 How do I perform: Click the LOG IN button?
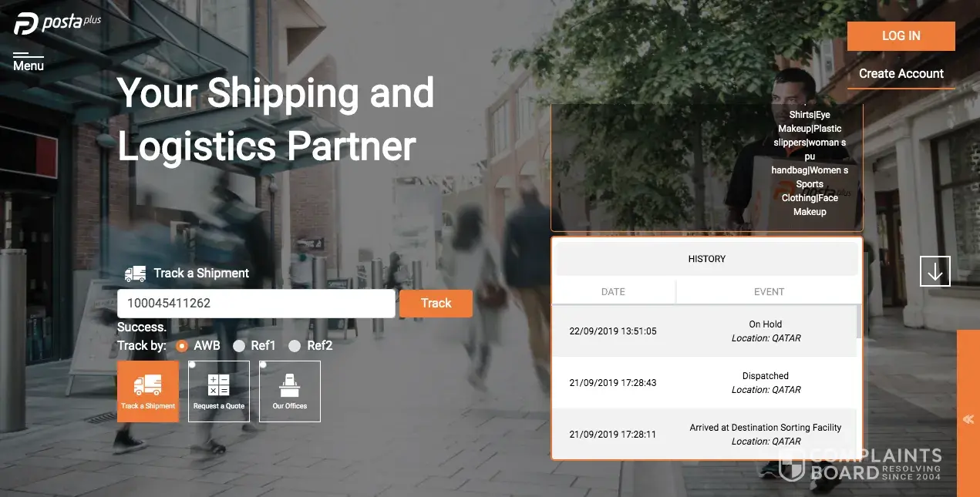point(901,35)
